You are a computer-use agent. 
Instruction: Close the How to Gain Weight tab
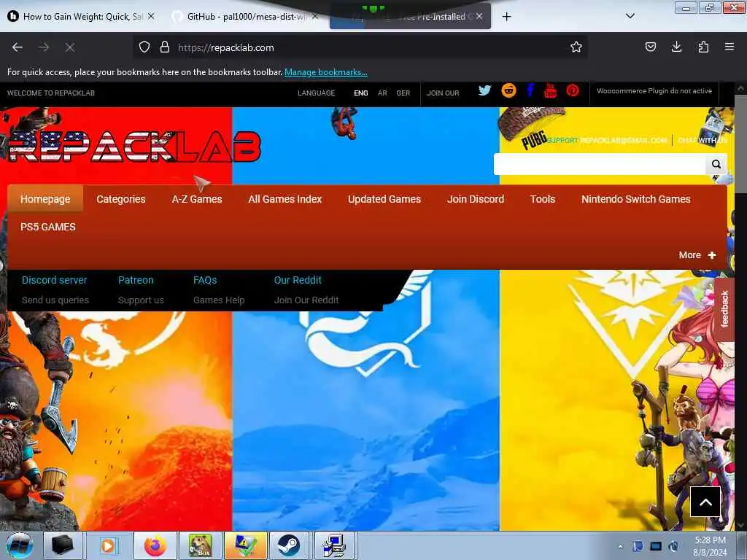pyautogui.click(x=151, y=16)
